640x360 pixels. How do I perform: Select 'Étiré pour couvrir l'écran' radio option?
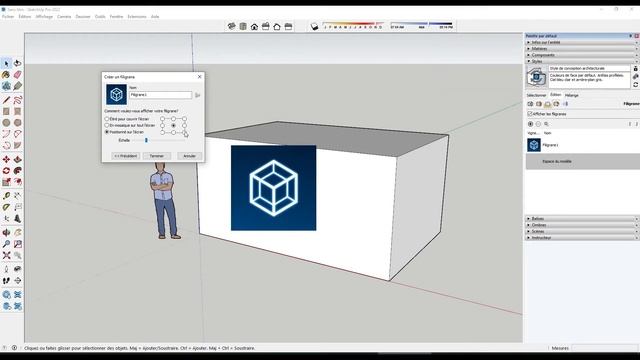tap(107, 119)
